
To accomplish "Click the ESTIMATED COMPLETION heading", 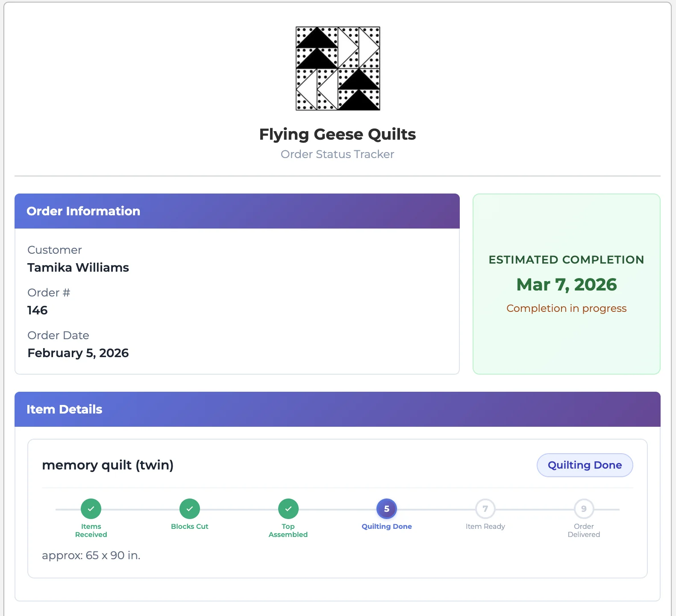I will tap(567, 260).
